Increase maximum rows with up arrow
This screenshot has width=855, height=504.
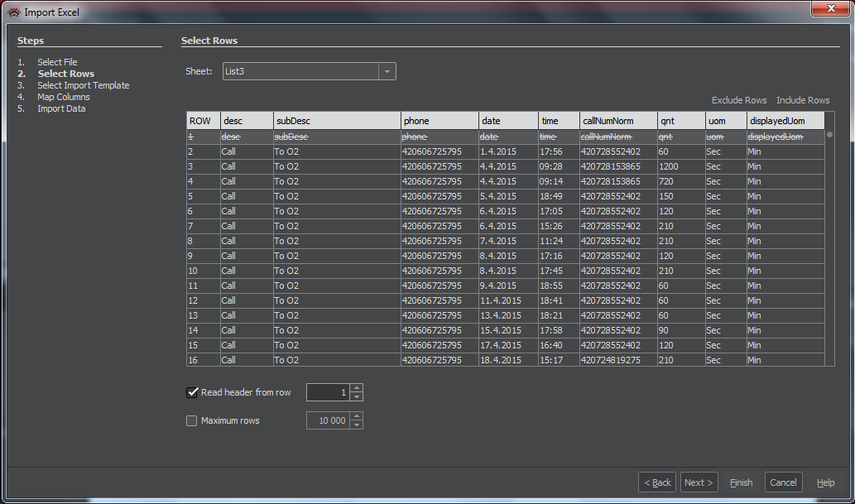356,416
